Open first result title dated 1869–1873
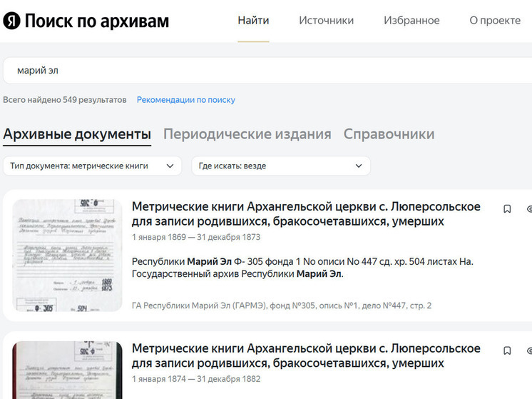Viewport: 532px width, 399px height. [x=306, y=214]
